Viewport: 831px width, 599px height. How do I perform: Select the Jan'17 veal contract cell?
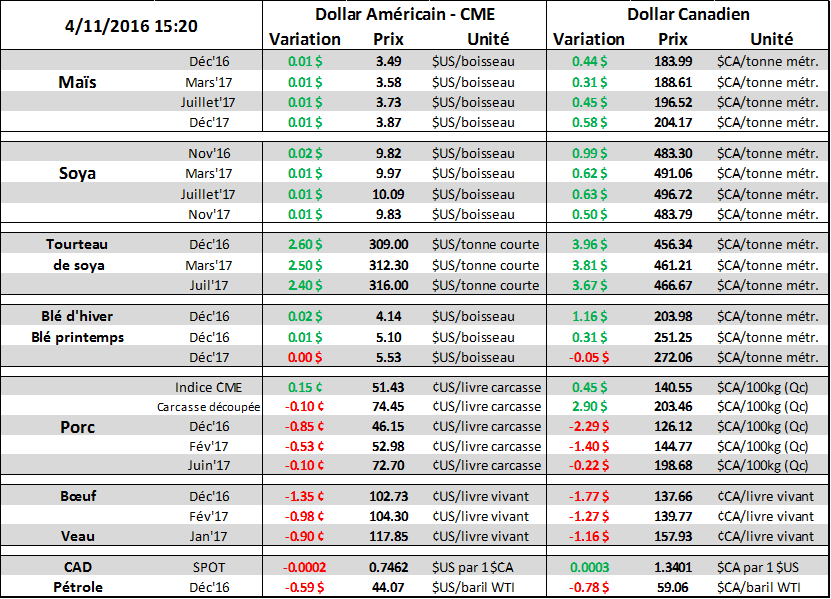(209, 534)
